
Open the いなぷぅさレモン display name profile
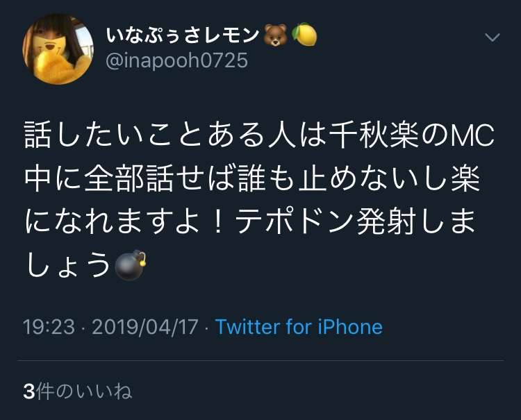point(183,35)
